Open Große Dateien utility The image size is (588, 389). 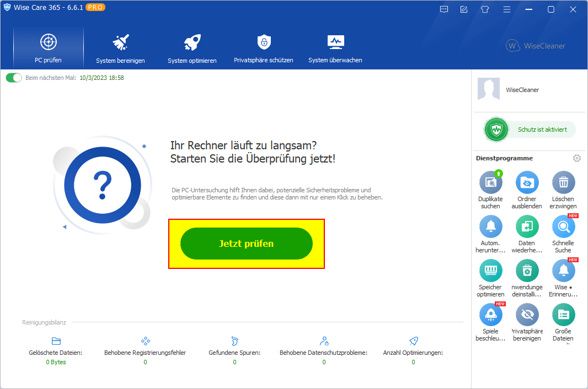pos(563,322)
